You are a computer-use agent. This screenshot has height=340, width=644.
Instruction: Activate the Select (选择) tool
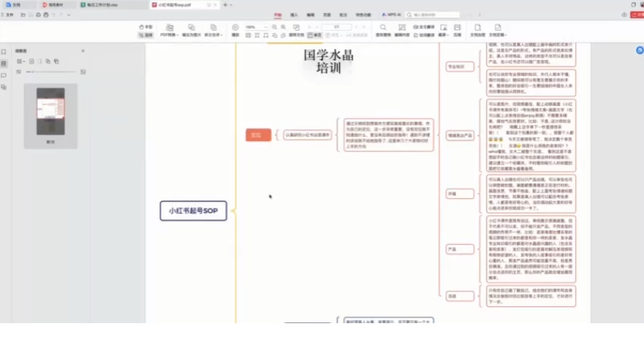click(x=145, y=35)
